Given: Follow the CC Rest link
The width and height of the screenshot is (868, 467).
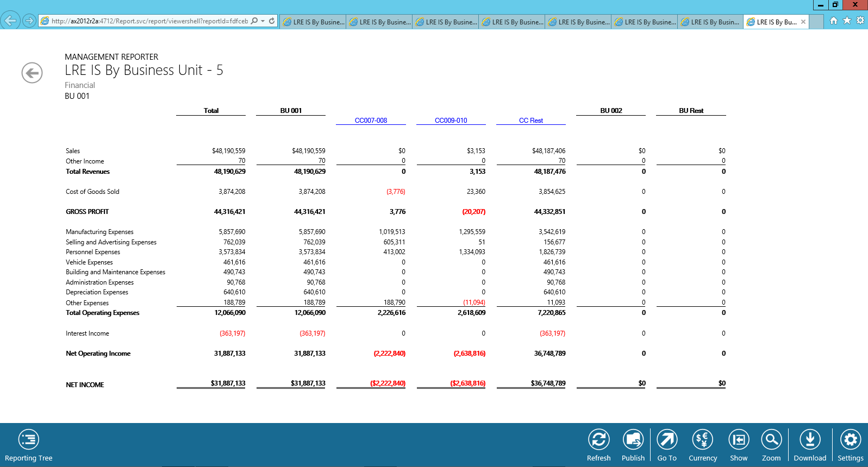Looking at the screenshot, I should click(530, 121).
